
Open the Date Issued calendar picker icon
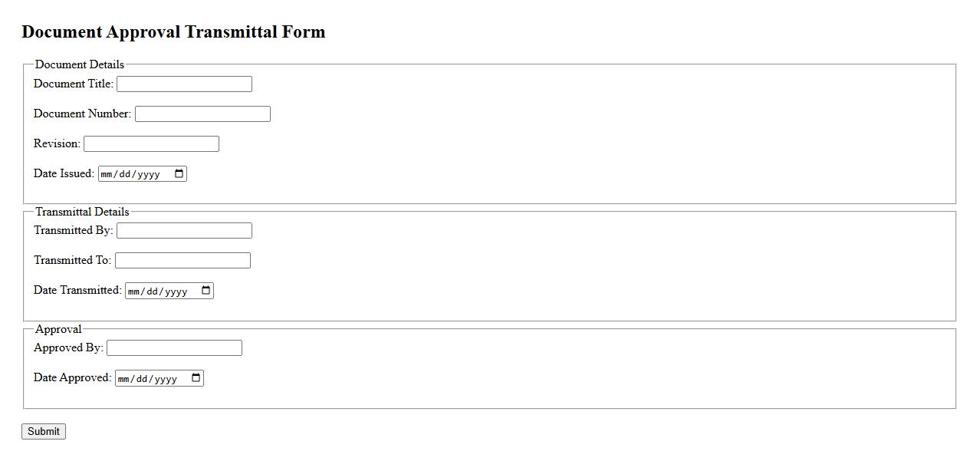179,174
